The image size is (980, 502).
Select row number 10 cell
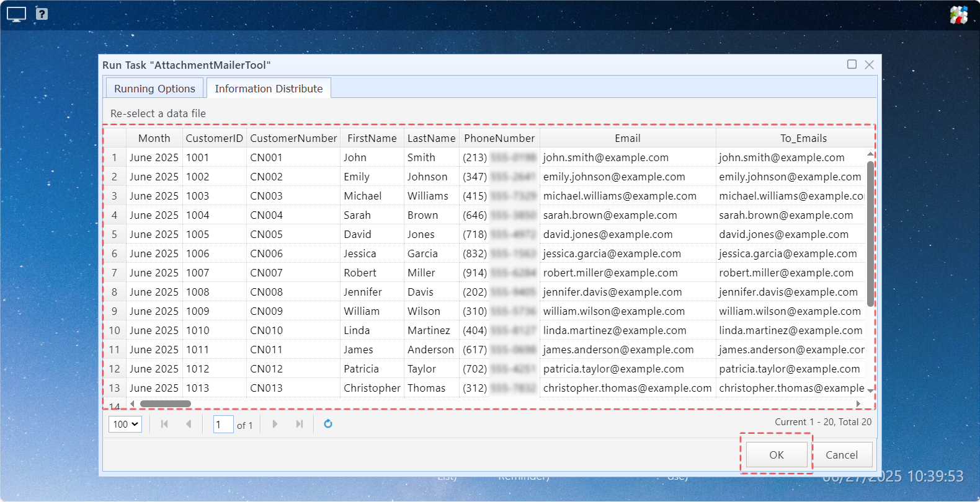click(115, 330)
